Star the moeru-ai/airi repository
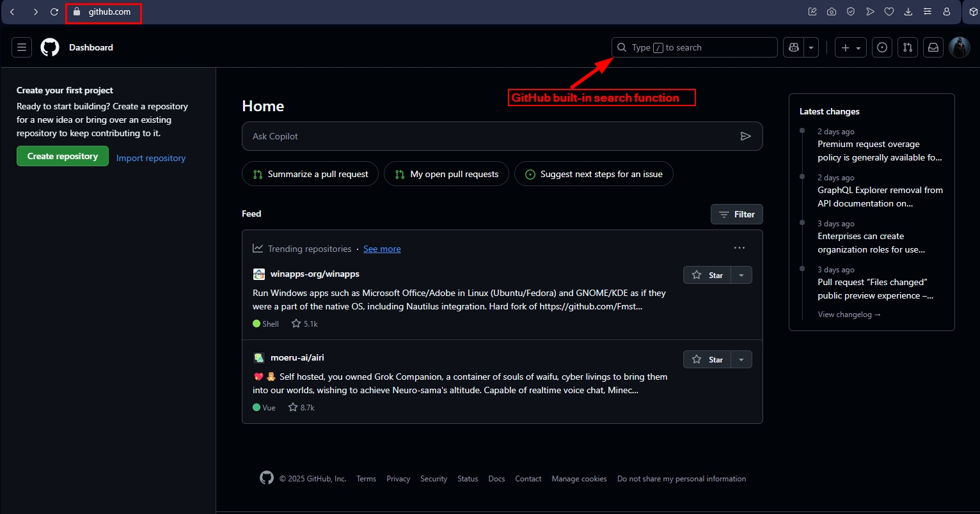 [x=707, y=359]
